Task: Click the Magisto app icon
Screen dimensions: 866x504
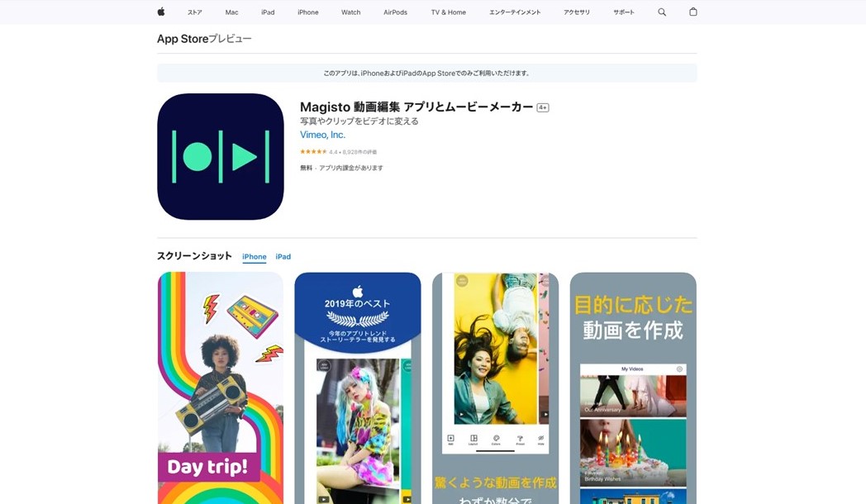Action: coord(221,157)
